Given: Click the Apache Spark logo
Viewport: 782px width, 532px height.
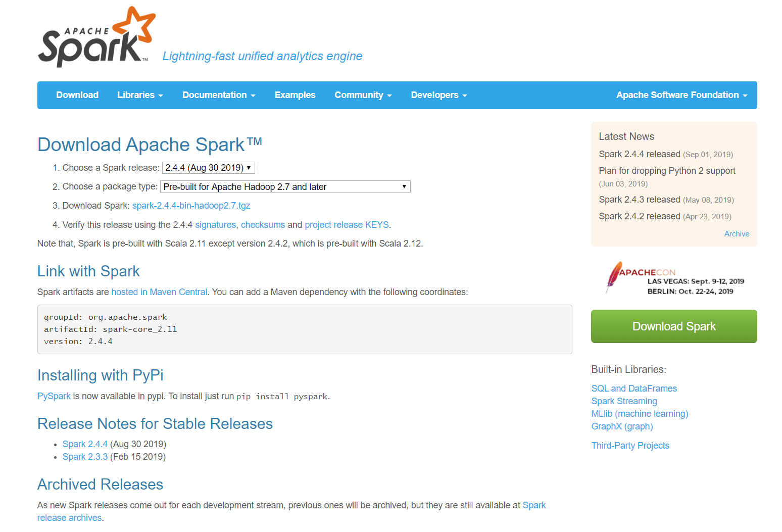Looking at the screenshot, I should [x=96, y=38].
